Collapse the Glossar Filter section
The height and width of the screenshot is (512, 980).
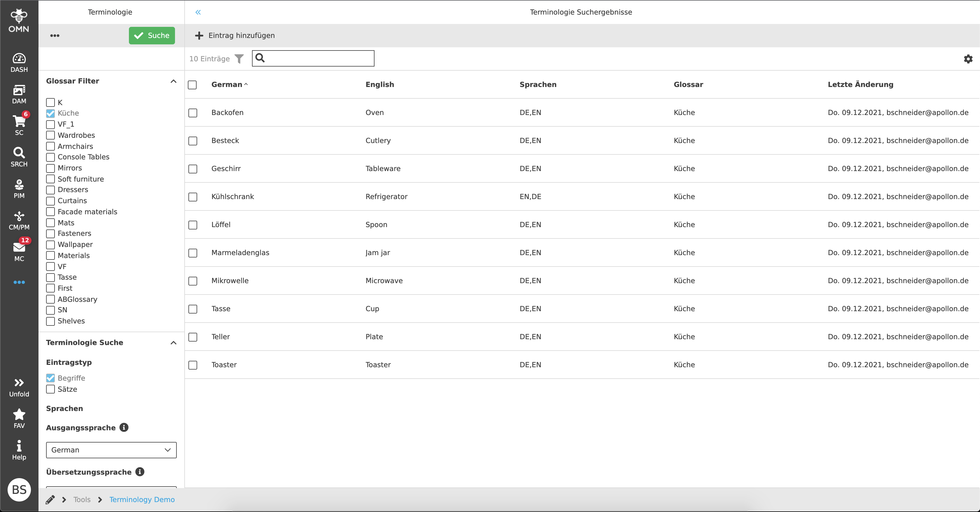pos(174,81)
